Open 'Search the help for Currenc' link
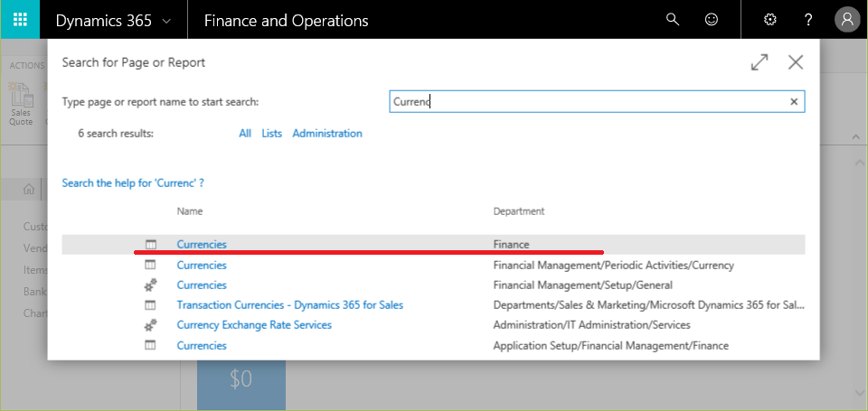 tap(133, 183)
